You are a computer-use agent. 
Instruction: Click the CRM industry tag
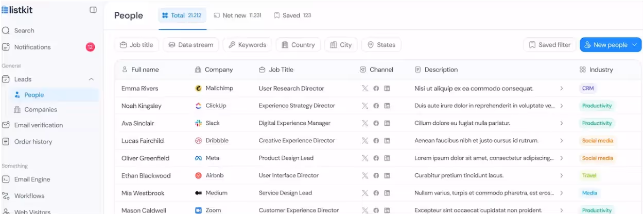[588, 89]
